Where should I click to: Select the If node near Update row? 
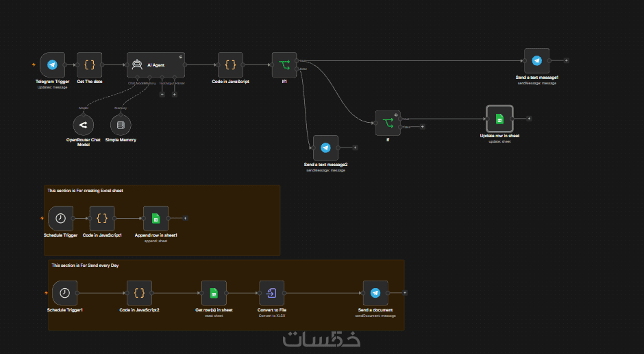pos(388,123)
